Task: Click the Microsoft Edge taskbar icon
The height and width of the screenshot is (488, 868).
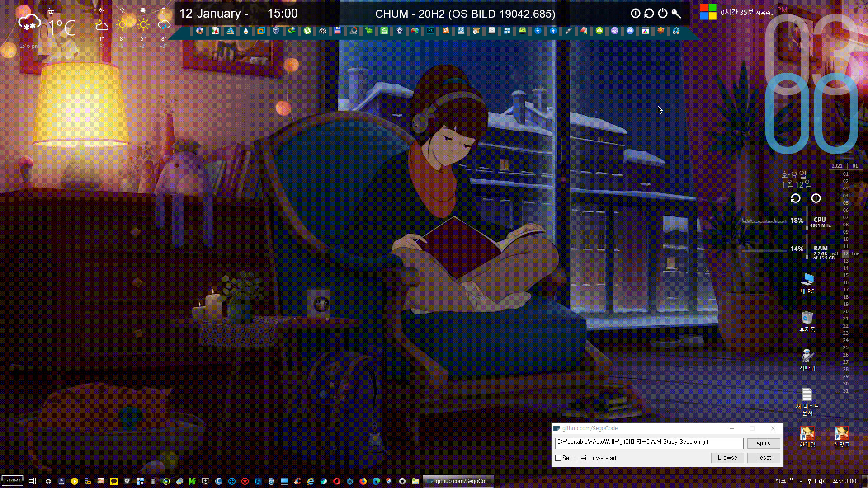Action: (376, 481)
